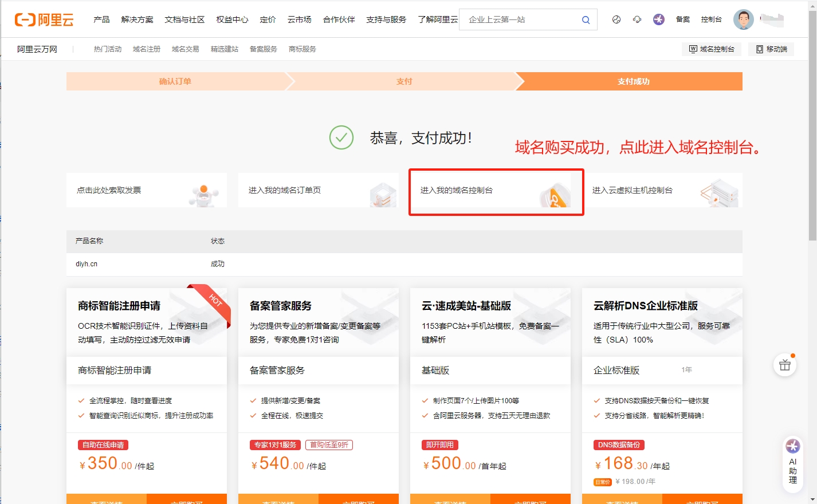Click 点击此处索取发票 card
The width and height of the screenshot is (817, 504).
point(146,191)
